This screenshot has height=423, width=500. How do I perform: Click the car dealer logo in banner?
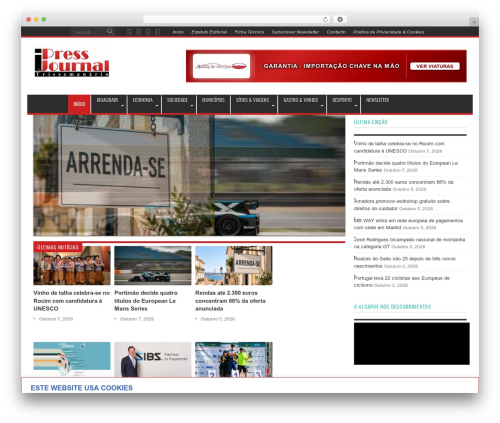tap(221, 66)
